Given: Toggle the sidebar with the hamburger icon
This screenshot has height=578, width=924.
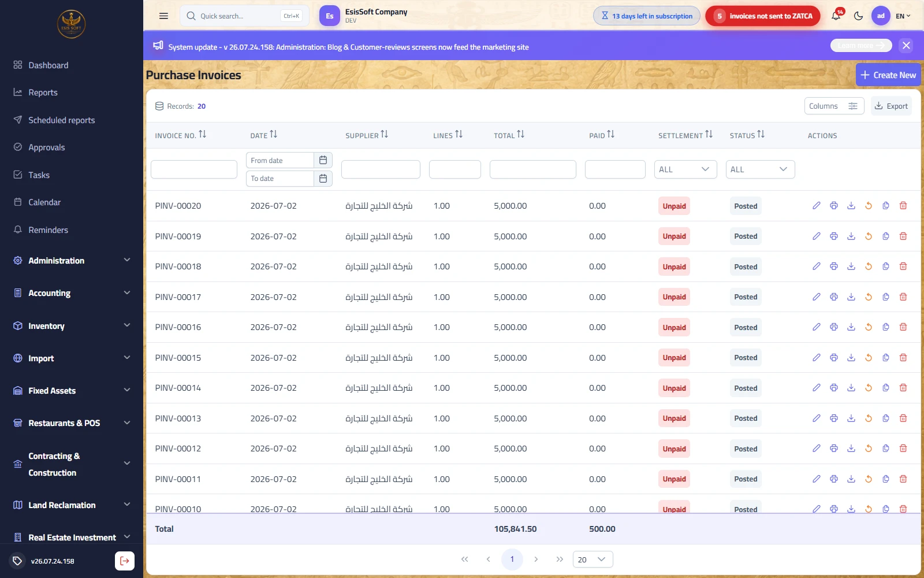Looking at the screenshot, I should [163, 16].
